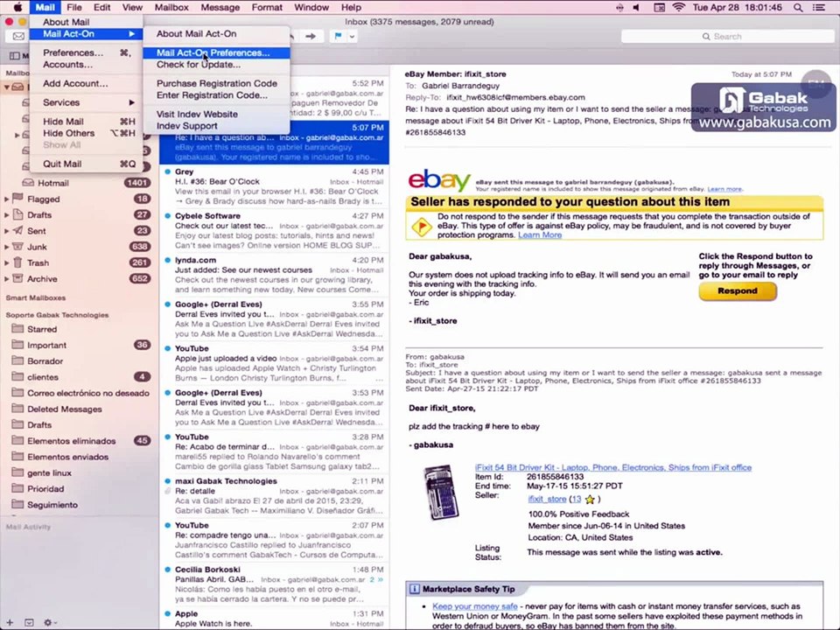Choose Check for Update menu item
840x630 pixels.
tap(216, 64)
